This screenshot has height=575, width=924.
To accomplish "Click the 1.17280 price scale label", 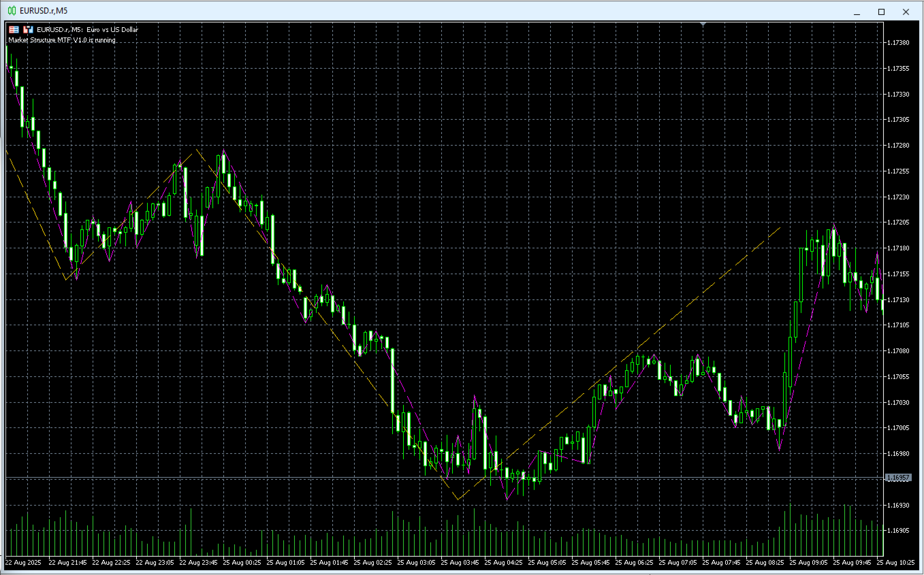I will [x=899, y=146].
